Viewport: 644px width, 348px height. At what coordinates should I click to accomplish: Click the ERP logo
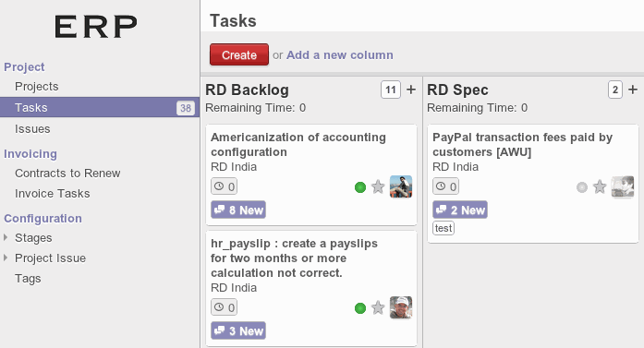pyautogui.click(x=96, y=27)
